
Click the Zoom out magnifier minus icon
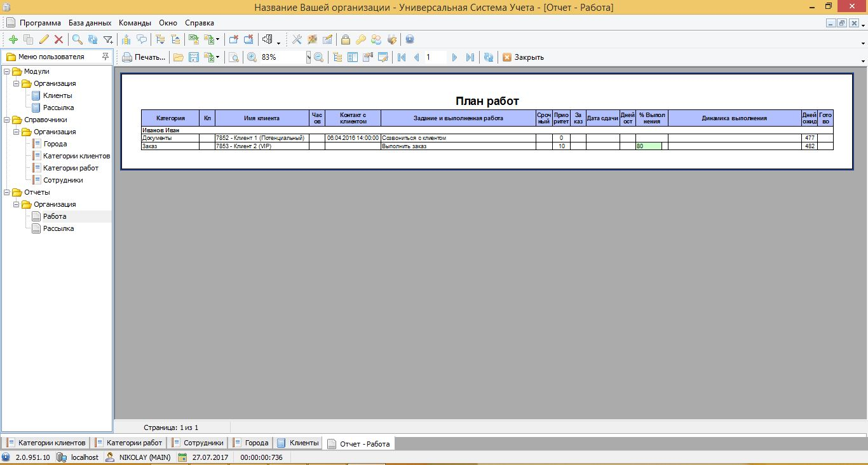coord(318,57)
